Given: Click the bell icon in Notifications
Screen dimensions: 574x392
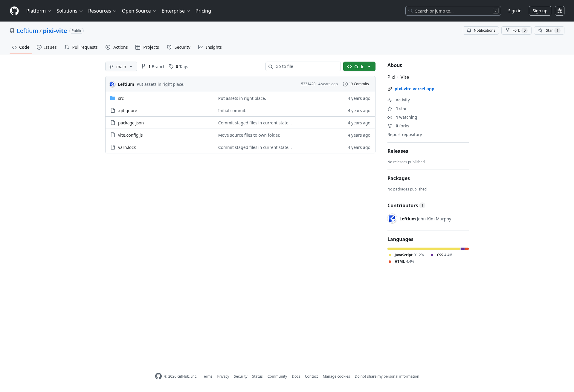Looking at the screenshot, I should tap(469, 30).
